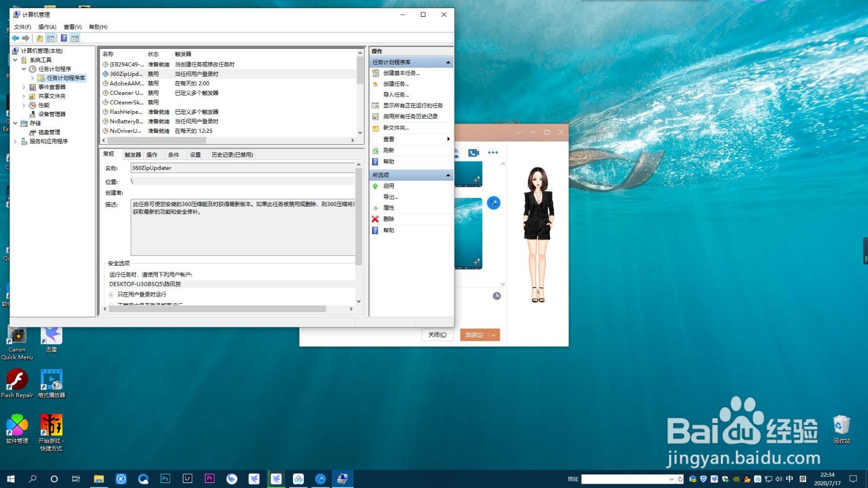The width and height of the screenshot is (868, 488).
Task: Select the 只在用户登录时运行 radio button
Action: point(111,295)
